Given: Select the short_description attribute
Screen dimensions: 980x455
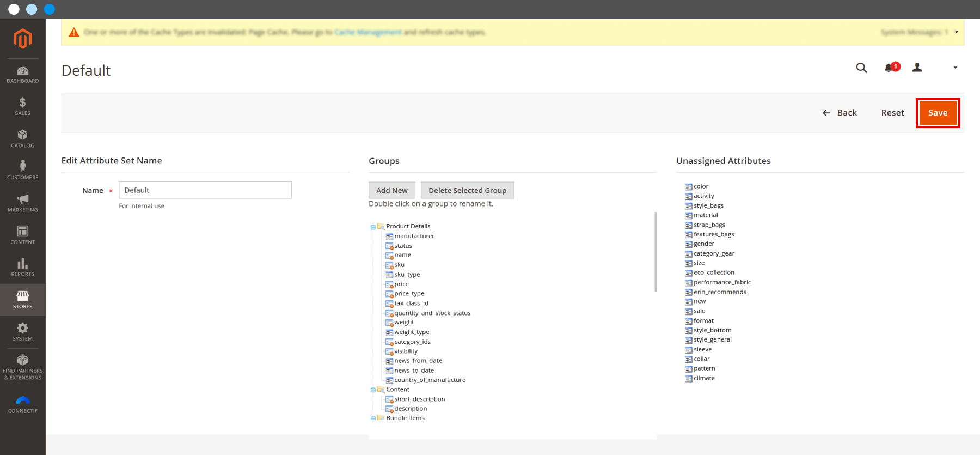Looking at the screenshot, I should (420, 399).
